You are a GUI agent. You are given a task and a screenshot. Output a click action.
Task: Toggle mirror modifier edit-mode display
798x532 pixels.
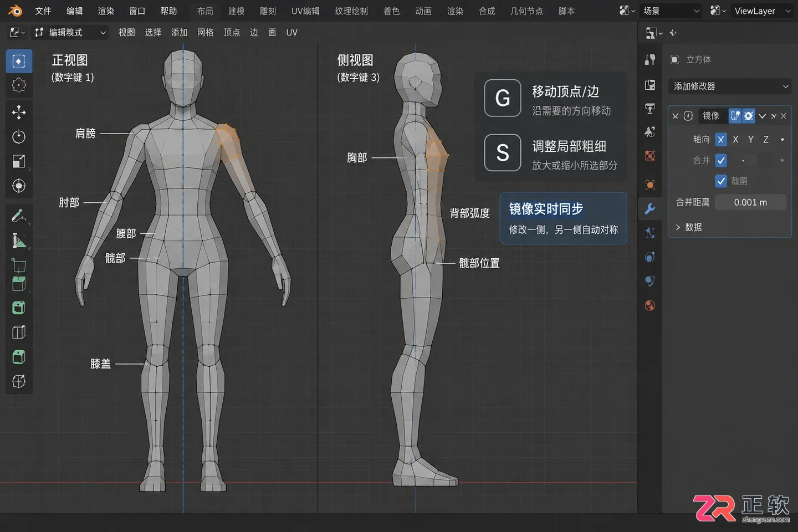pyautogui.click(x=735, y=116)
